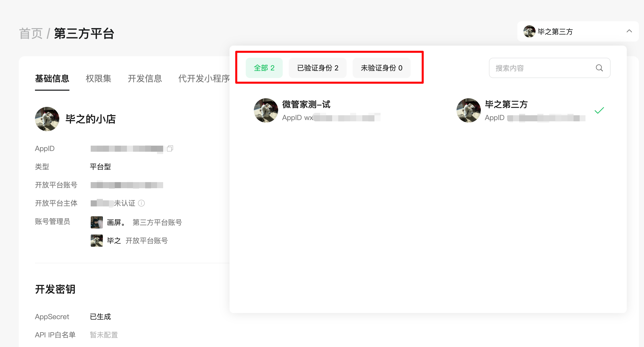Screen dimensions: 644x347
Task: Click the green checkmark next to 毕之第三方
Action: pyautogui.click(x=599, y=110)
